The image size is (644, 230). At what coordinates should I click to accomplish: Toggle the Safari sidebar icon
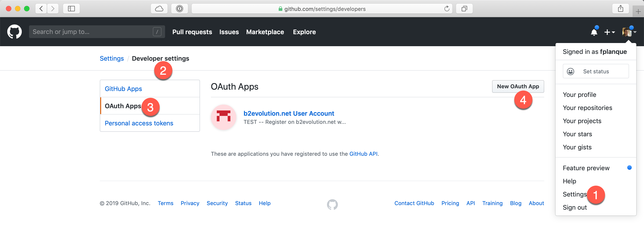pos(71,8)
